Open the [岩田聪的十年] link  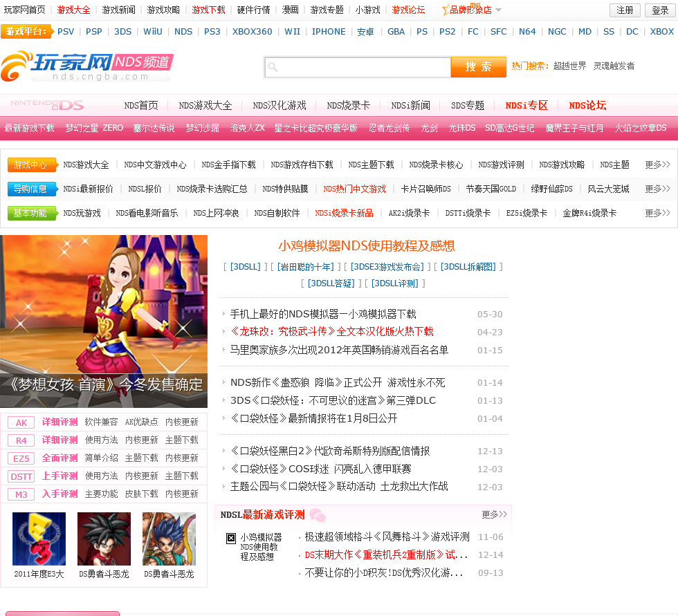point(305,267)
